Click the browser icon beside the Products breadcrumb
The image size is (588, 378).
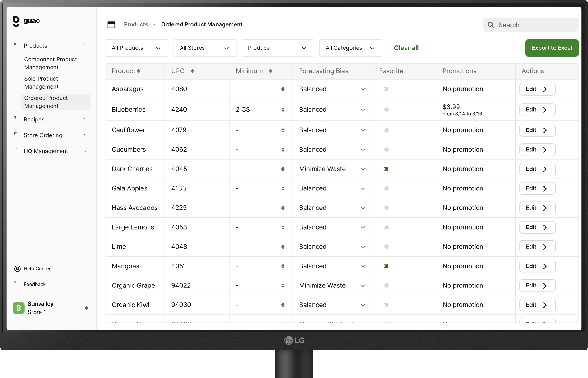tap(111, 25)
